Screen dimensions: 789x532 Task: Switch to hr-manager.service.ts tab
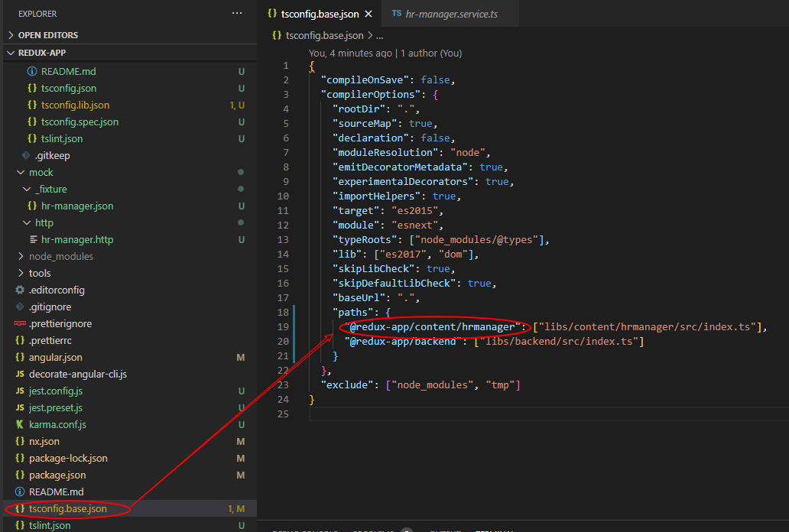[450, 14]
